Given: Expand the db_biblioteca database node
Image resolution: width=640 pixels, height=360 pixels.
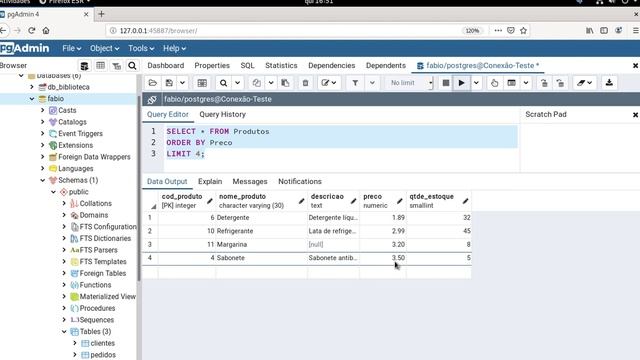Looking at the screenshot, I should pyautogui.click(x=32, y=87).
